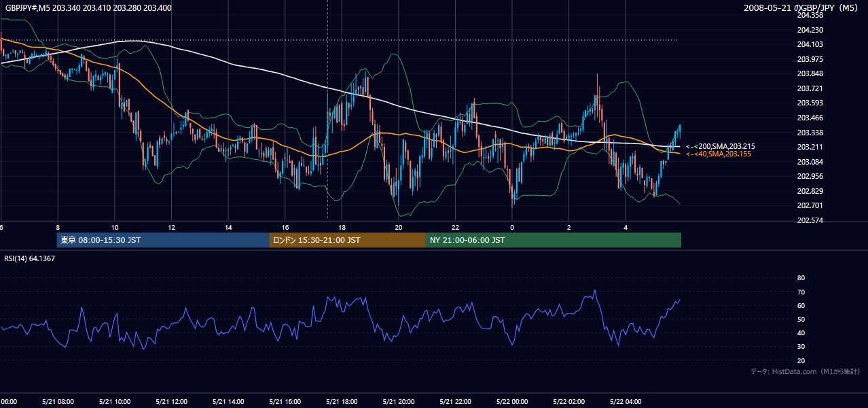Click price axis label 202.956
Screen dimensions: 868x408
pos(810,176)
